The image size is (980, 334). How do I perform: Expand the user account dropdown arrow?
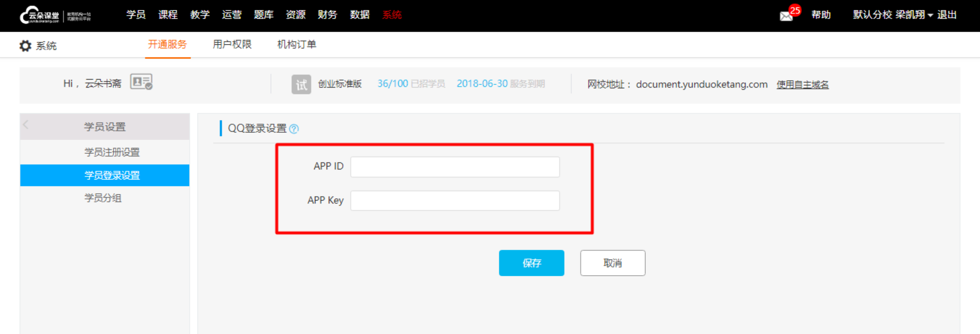[931, 16]
